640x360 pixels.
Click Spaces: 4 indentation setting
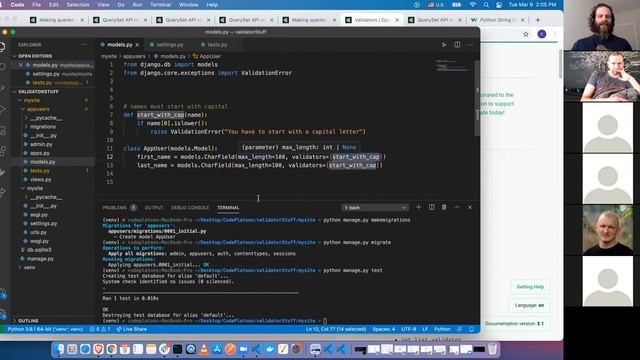383,329
